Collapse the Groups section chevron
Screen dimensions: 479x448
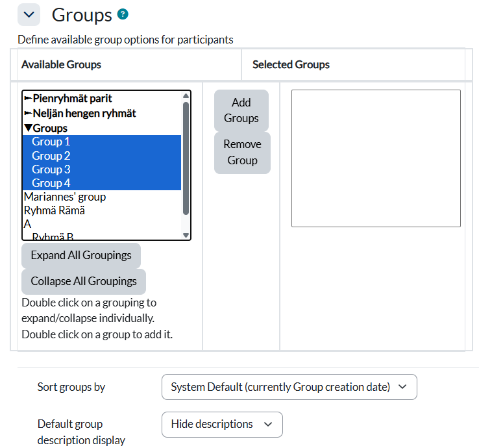29,15
